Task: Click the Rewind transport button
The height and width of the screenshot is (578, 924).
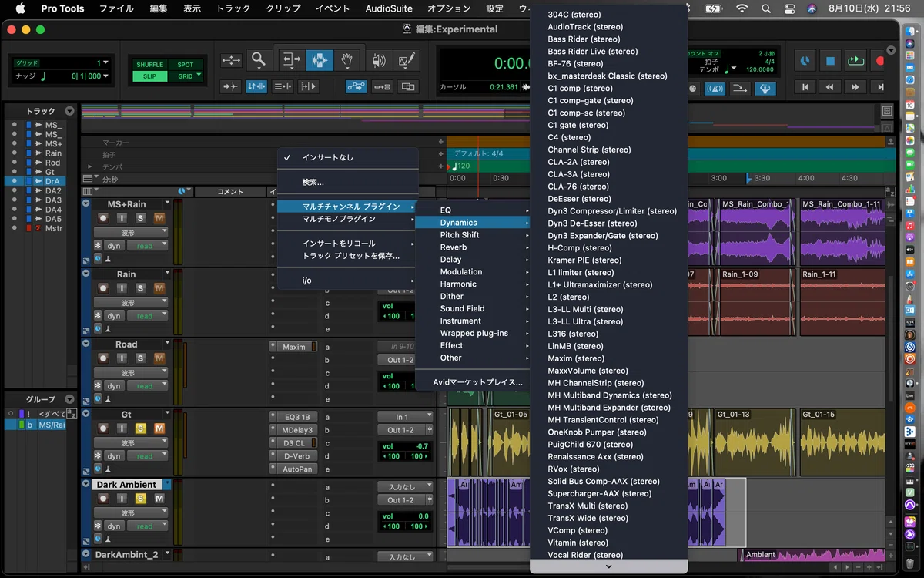Action: [830, 87]
